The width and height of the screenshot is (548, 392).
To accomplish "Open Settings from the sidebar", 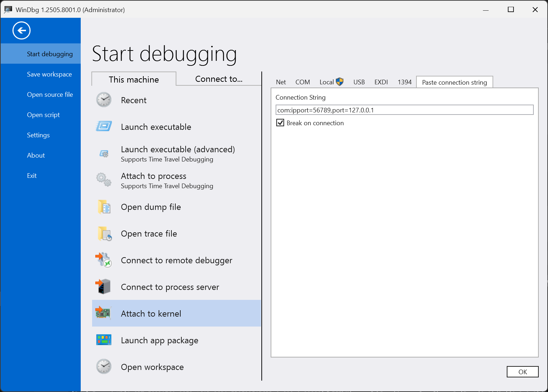I will coord(41,135).
